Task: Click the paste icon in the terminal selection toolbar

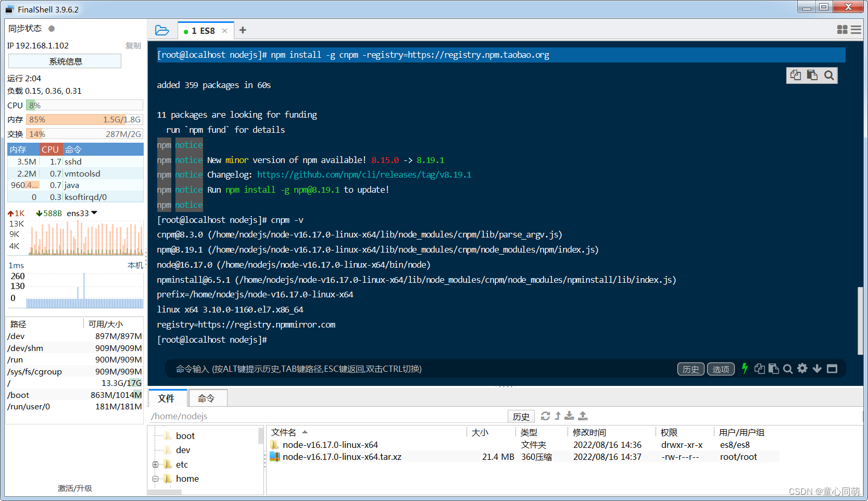Action: tap(812, 75)
